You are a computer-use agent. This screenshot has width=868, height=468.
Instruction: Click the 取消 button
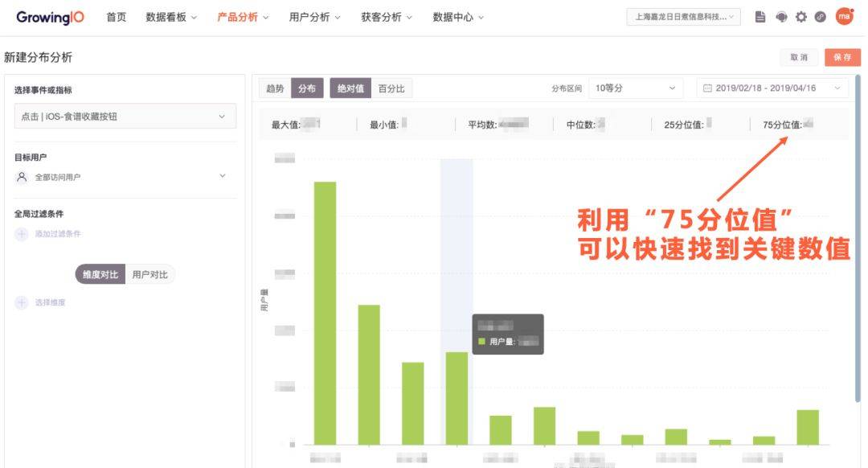[799, 58]
